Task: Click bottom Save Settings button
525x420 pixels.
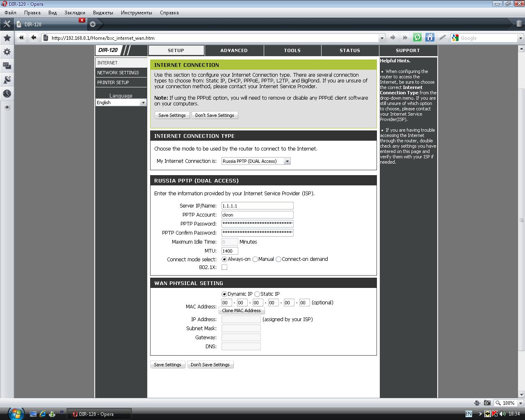Action: pos(167,365)
